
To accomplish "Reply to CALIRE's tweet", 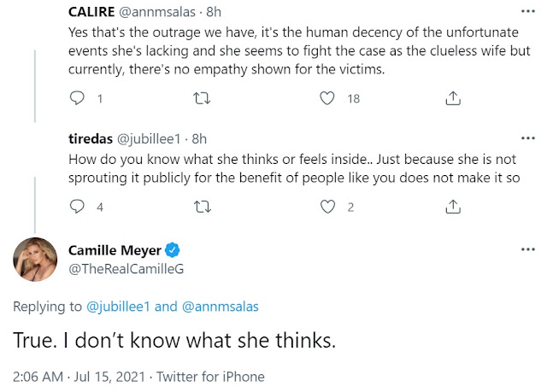I will (x=77, y=99).
